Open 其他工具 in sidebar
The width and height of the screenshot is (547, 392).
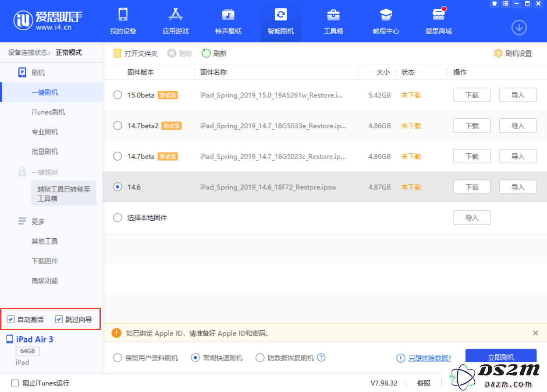(45, 241)
